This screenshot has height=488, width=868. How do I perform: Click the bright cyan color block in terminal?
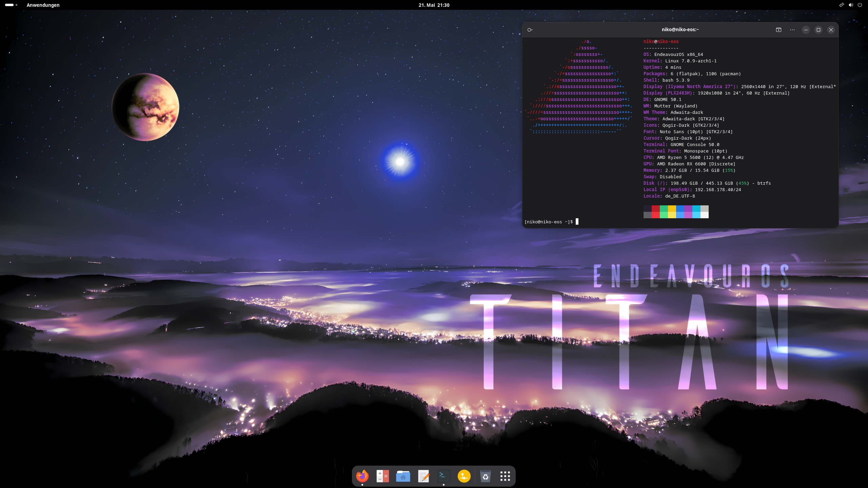click(x=696, y=215)
